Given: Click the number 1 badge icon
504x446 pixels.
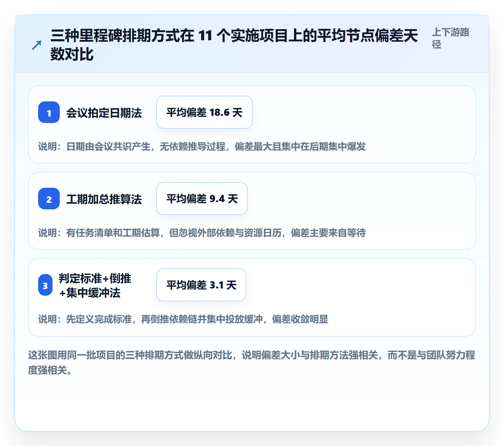Looking at the screenshot, I should 49,112.
